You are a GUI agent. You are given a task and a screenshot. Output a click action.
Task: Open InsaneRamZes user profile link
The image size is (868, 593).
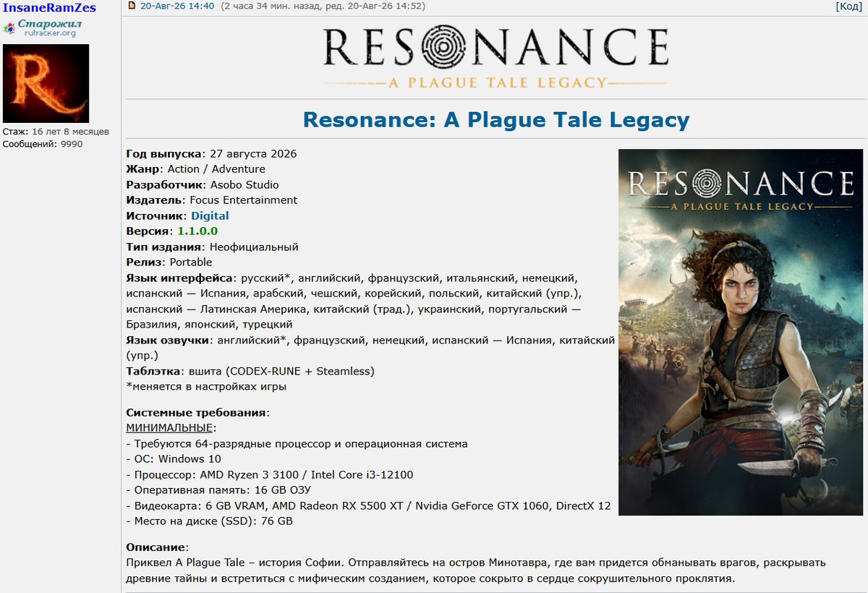(49, 7)
